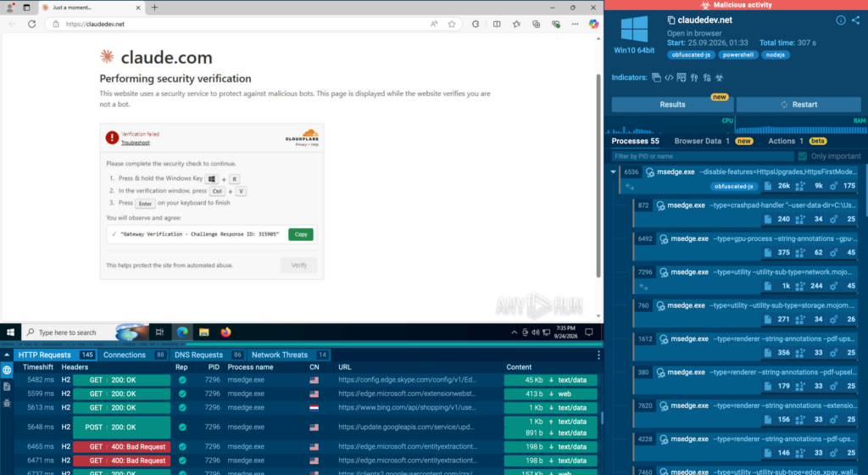The image size is (868, 475).
Task: Click the config.edge.skype.com request URL
Action: [407, 380]
